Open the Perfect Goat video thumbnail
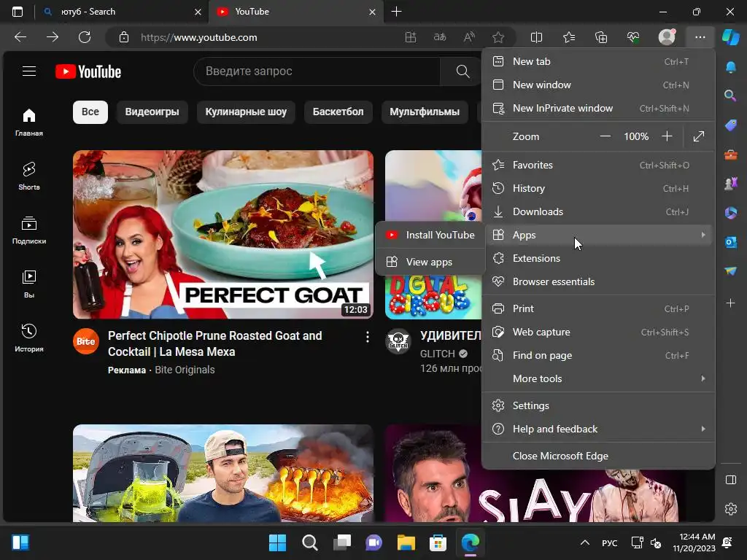 click(x=223, y=234)
